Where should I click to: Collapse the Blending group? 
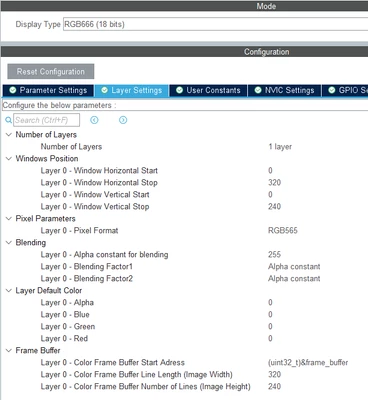(9, 243)
